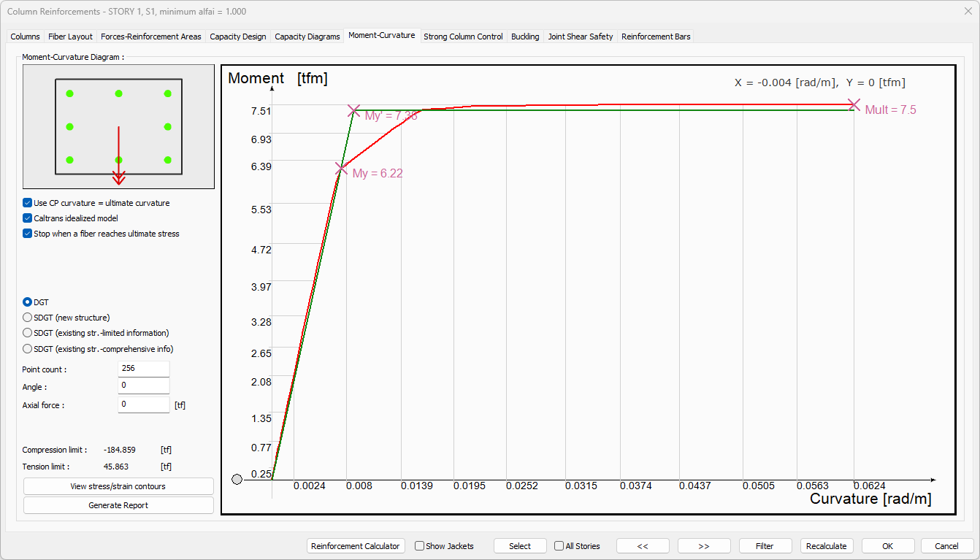Screen dimensions: 980x560
Task: Select SDGT (new structure) radio option
Action: click(x=28, y=318)
